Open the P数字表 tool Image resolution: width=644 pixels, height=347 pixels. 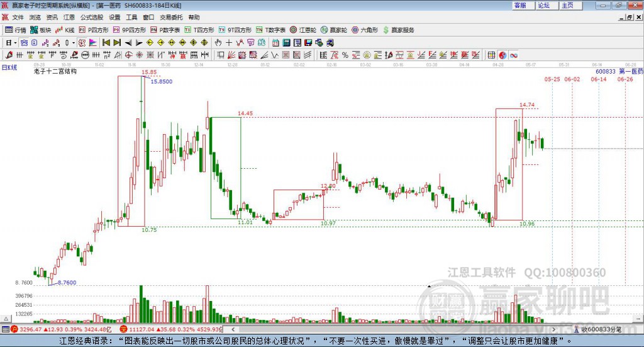pyautogui.click(x=165, y=30)
